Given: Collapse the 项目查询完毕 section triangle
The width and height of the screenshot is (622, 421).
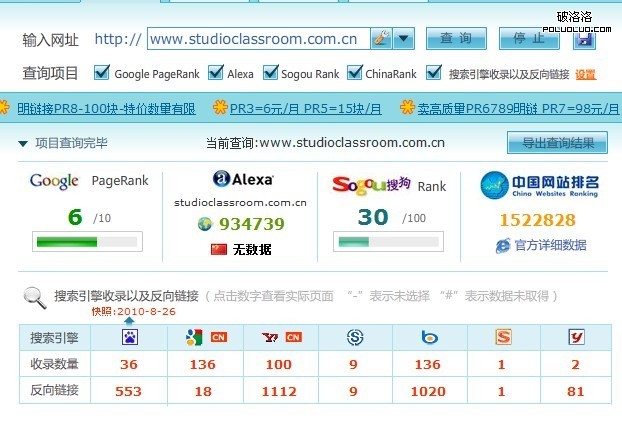Looking at the screenshot, I should point(22,143).
